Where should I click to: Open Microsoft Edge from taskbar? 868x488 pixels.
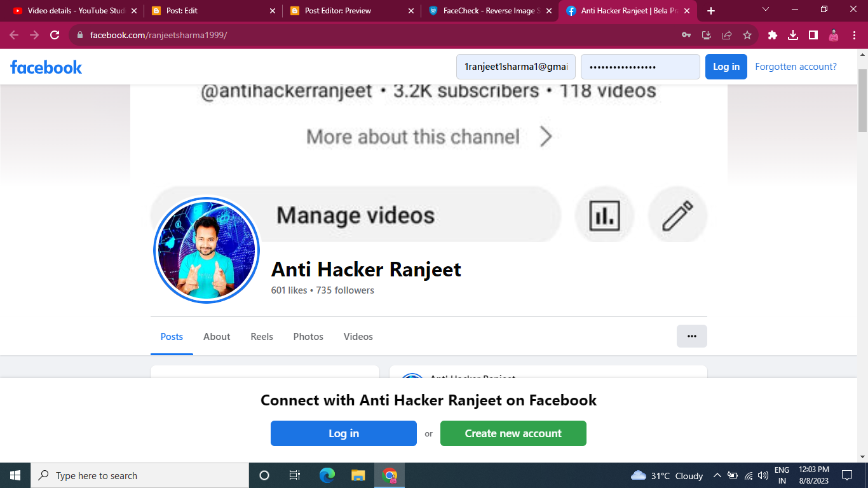click(x=327, y=475)
